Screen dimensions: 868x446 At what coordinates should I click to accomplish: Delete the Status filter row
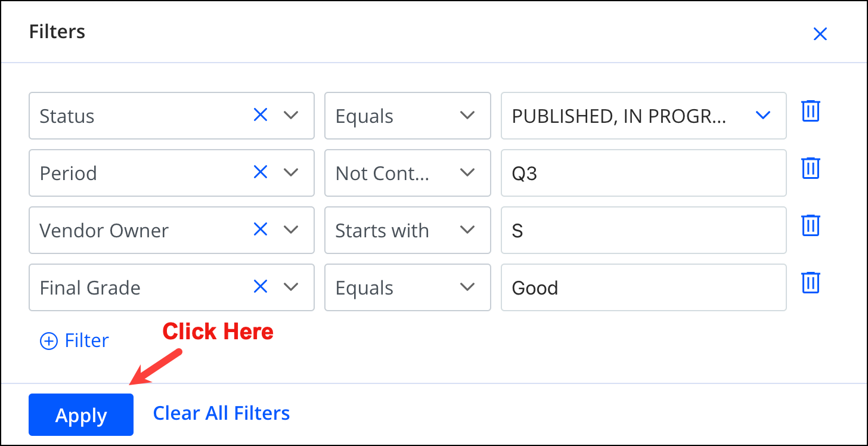click(811, 111)
